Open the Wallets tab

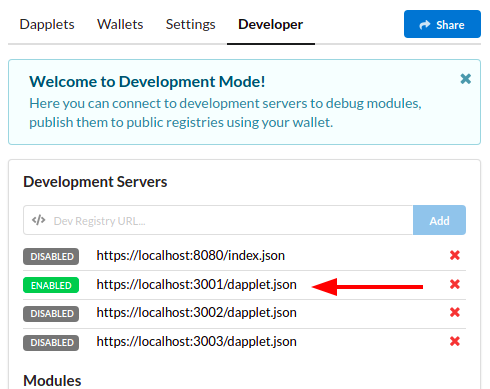click(120, 24)
